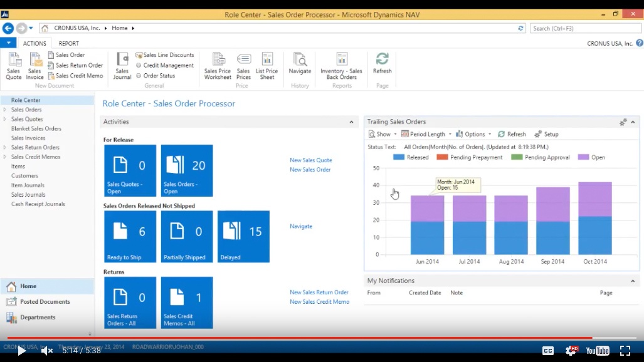Viewport: 644px width, 362px height.
Task: Click New Sales Credit Memo link
Action: coord(320,302)
